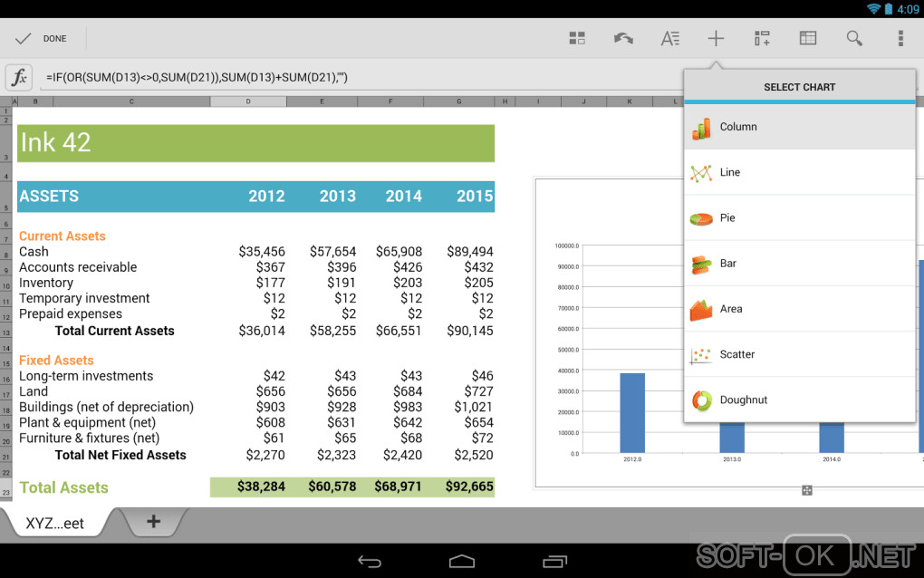
Task: Choose Bar chart type
Action: pos(799,264)
